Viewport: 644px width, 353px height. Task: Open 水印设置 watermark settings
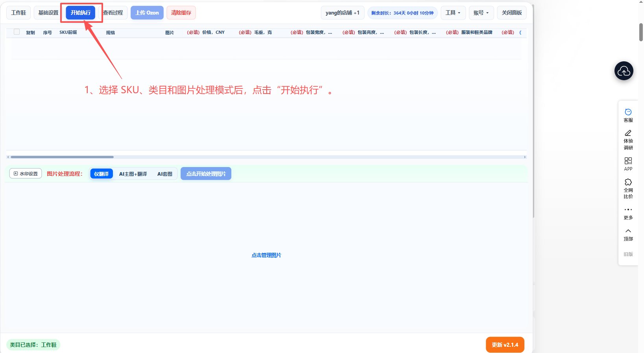[x=26, y=174]
